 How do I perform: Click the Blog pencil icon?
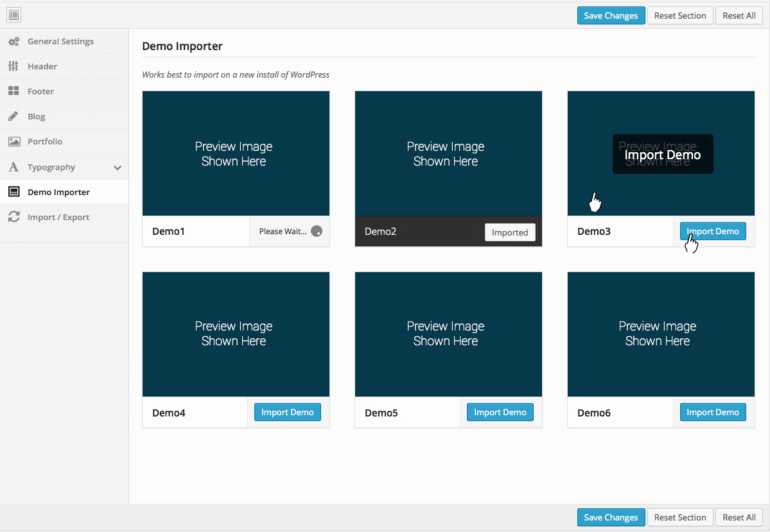[13, 116]
